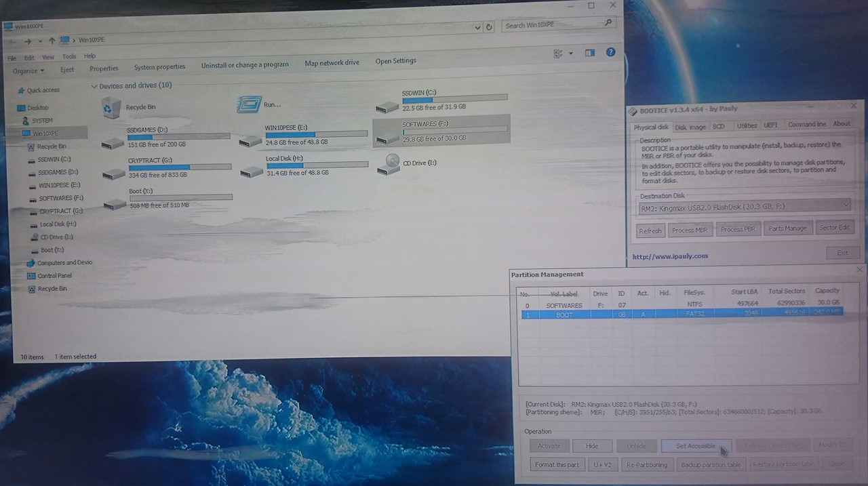Viewport: 868px width, 486px height.
Task: Open recent locations dropdown arrow
Action: [x=40, y=41]
